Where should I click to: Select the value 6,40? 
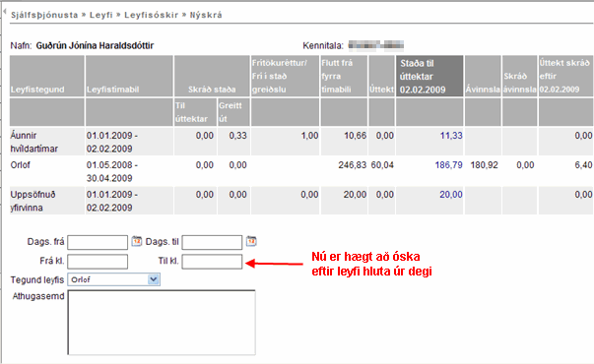583,165
